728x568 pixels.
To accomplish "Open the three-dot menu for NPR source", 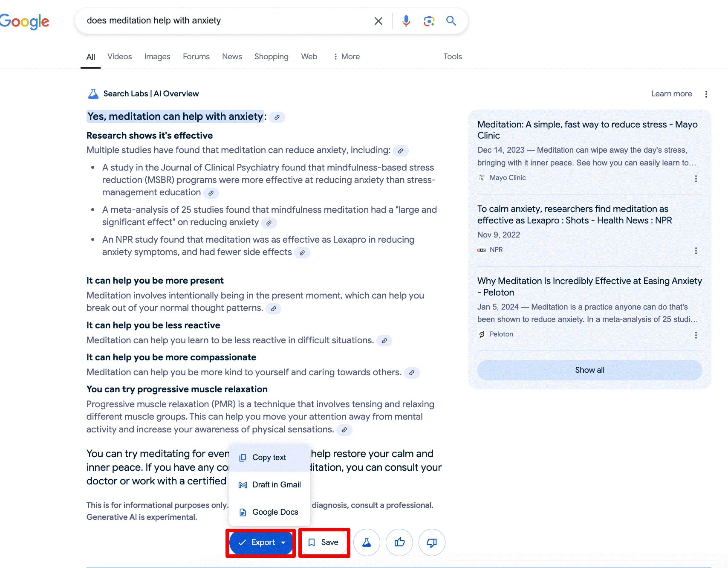I will (x=696, y=251).
